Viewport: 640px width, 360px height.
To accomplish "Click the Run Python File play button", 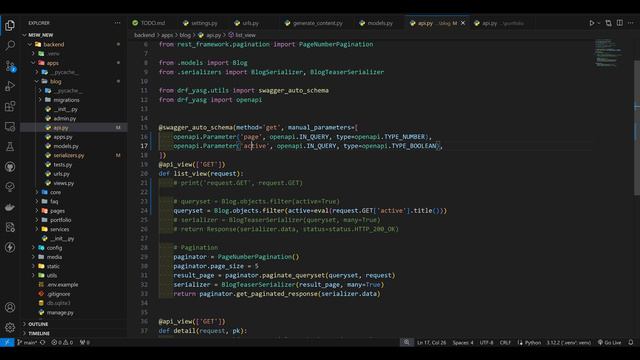I will point(591,23).
